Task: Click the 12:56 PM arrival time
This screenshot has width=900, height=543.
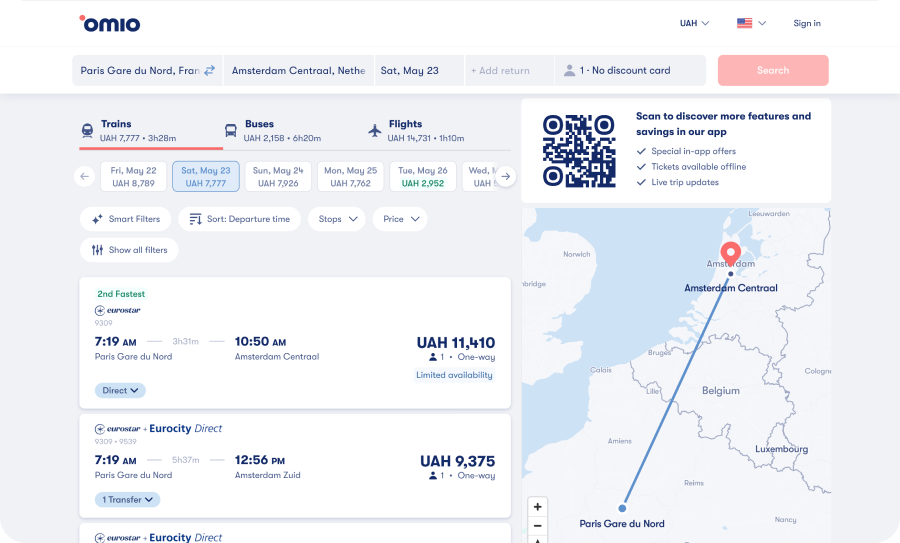Action: pyautogui.click(x=260, y=460)
